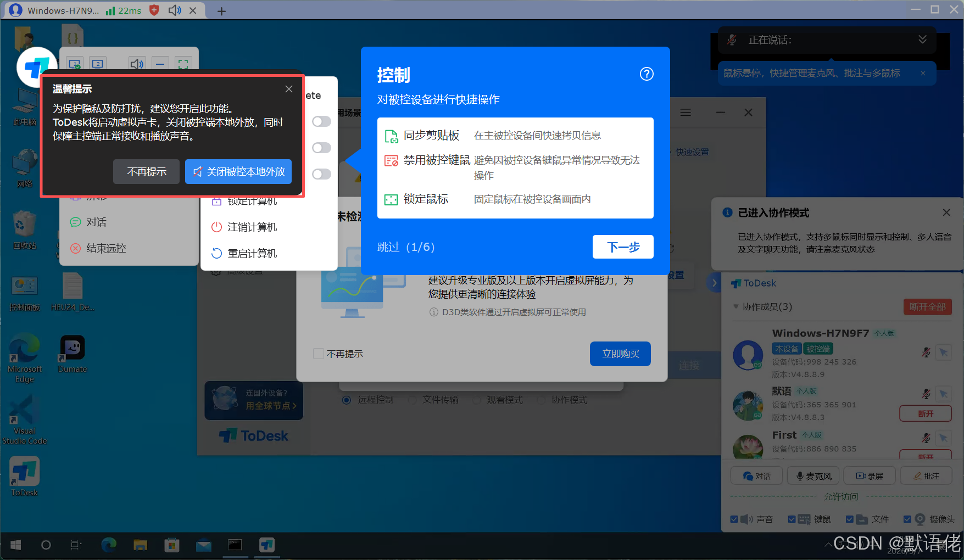Open ToDesk from the taskbar
This screenshot has width=964, height=560.
267,545
